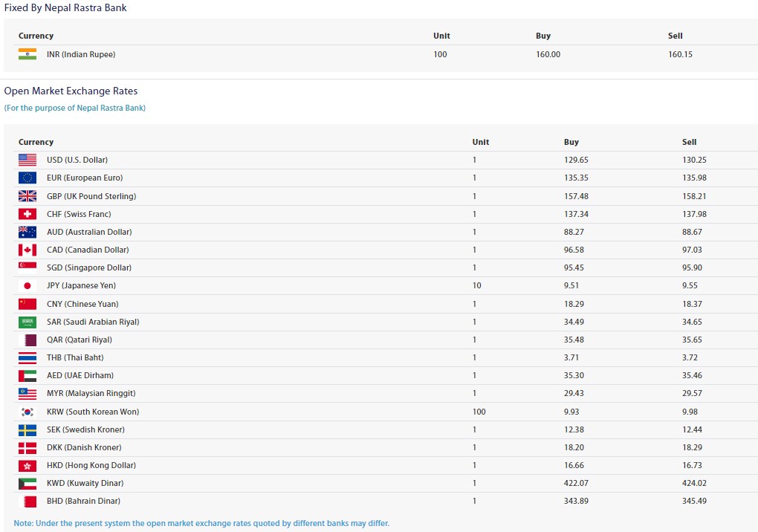Click the KWD sell rate 424.02
This screenshot has width=758, height=532.
pyautogui.click(x=695, y=483)
